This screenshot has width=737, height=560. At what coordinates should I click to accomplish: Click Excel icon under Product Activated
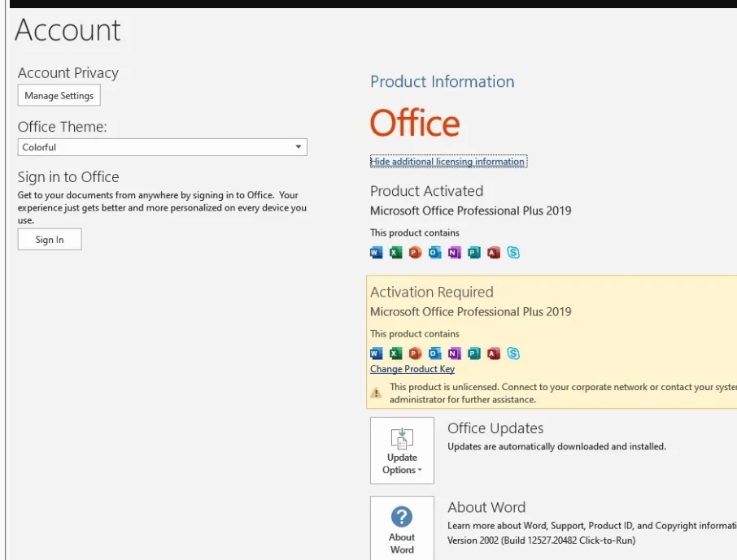(396, 253)
